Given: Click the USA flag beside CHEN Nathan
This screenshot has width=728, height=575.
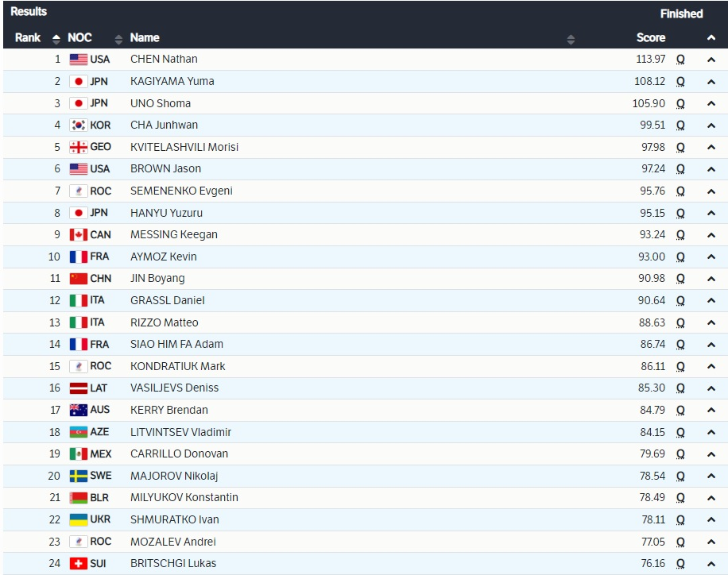Looking at the screenshot, I should click(78, 59).
